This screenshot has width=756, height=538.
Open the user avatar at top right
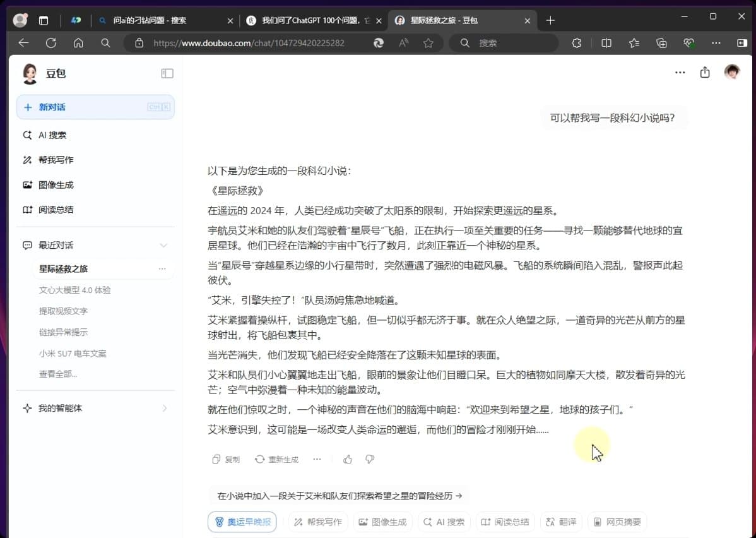pos(731,73)
